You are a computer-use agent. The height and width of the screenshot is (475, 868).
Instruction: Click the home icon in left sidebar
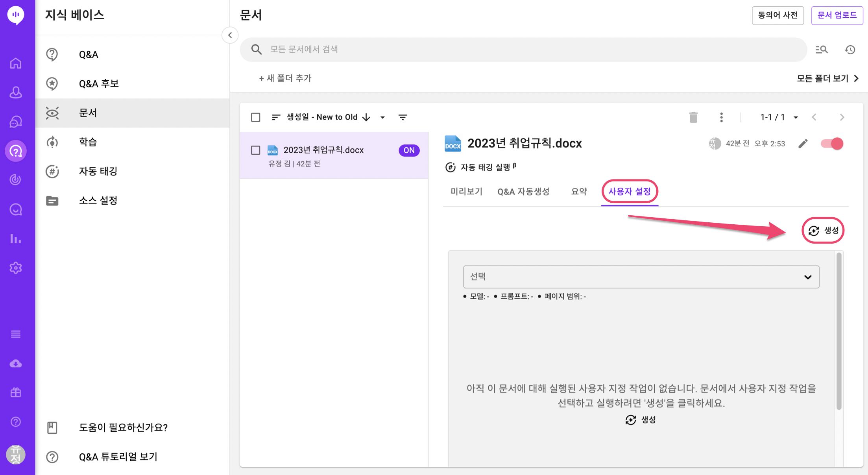tap(16, 63)
